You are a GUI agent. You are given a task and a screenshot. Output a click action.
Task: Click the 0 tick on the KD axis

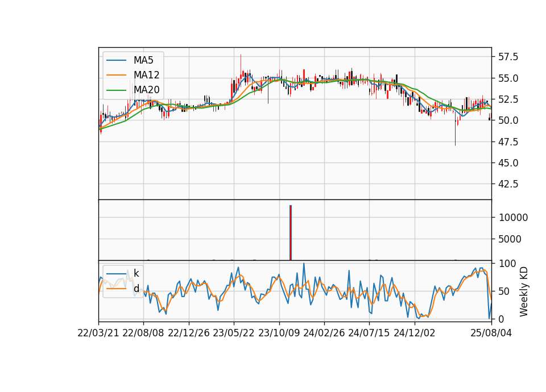coord(502,319)
